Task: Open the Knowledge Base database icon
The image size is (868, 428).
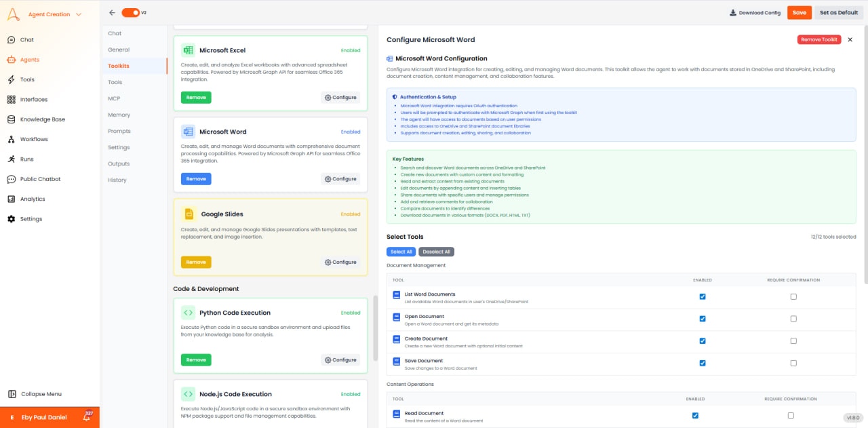Action: click(x=12, y=119)
